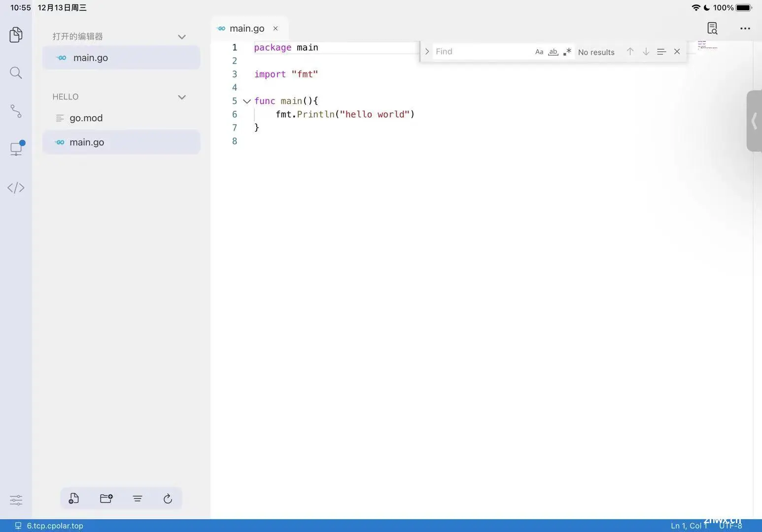Go to next match with the down arrow
Screen dimensions: 762x532
pyautogui.click(x=646, y=51)
